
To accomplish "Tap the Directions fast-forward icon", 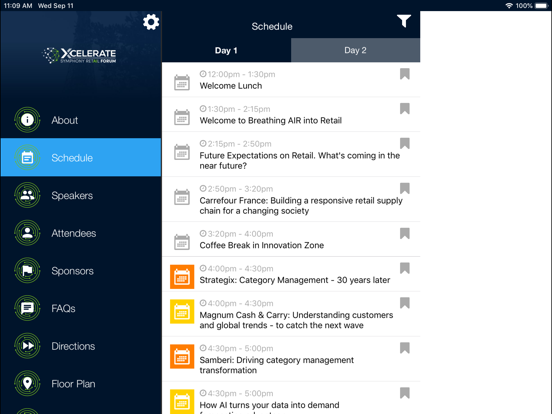I will click(x=27, y=346).
